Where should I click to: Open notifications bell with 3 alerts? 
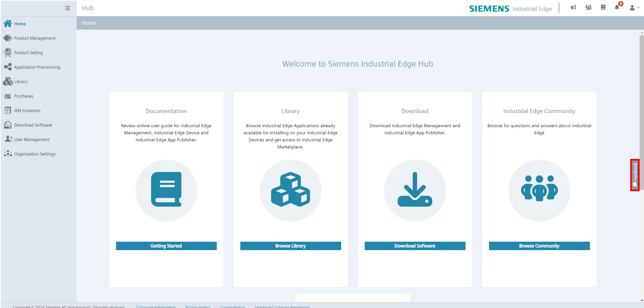[x=617, y=7]
